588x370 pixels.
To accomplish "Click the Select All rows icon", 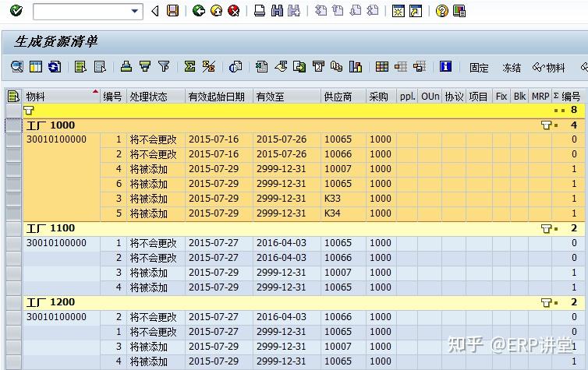I will pos(80,67).
